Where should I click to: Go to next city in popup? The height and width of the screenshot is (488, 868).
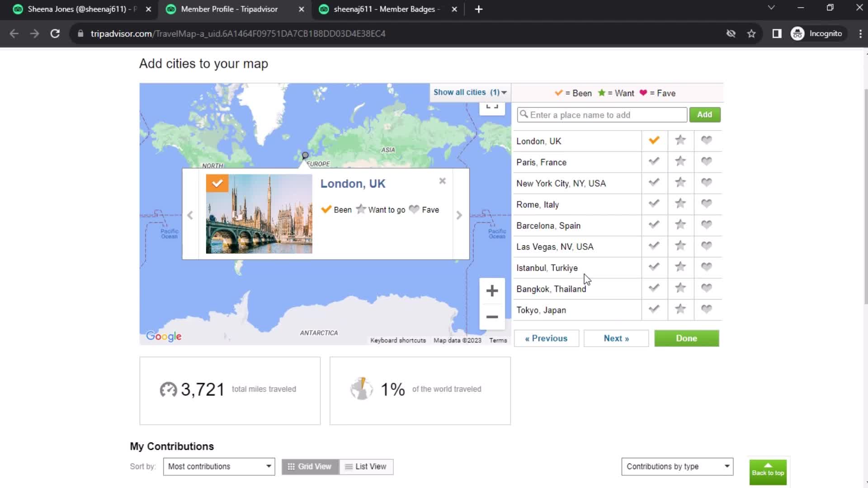(x=459, y=215)
